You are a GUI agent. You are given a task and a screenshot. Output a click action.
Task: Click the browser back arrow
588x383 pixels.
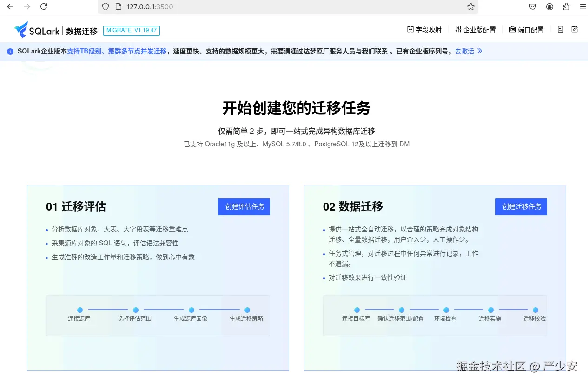(10, 7)
